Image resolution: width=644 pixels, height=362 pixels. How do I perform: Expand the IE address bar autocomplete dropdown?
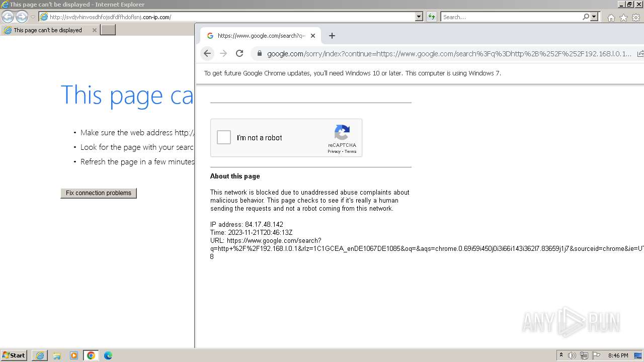[419, 17]
